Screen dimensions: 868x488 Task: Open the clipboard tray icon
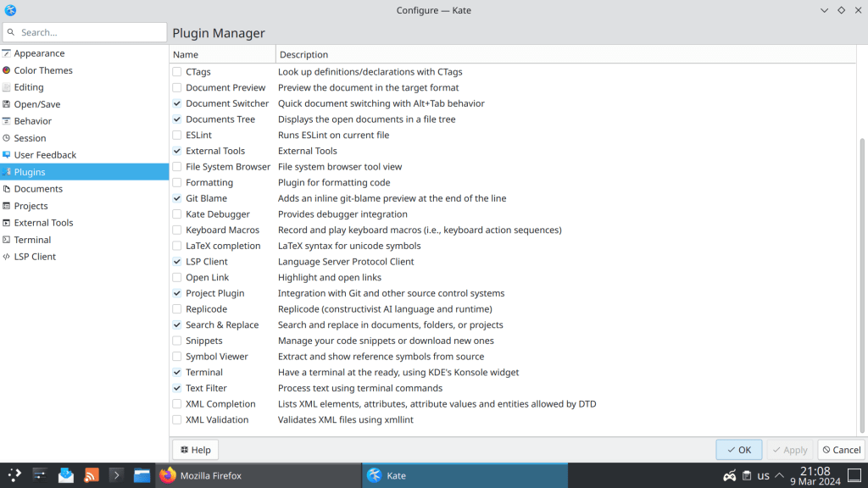click(747, 475)
